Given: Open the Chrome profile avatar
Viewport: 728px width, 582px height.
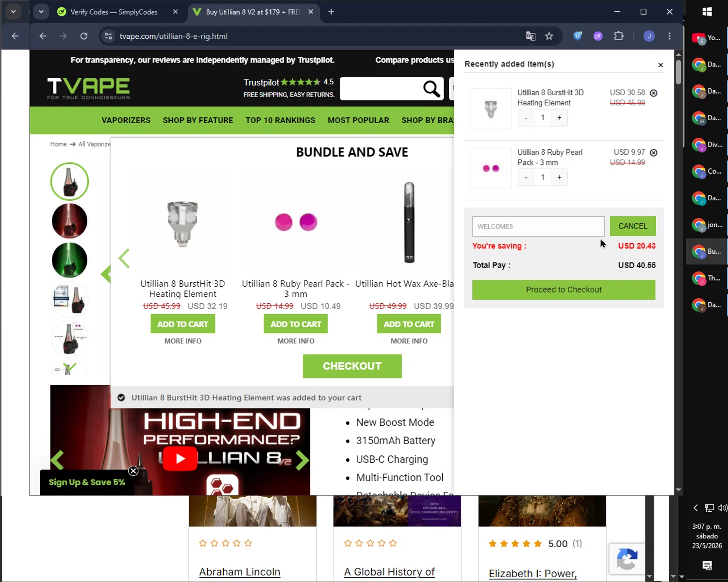Looking at the screenshot, I should [x=649, y=36].
